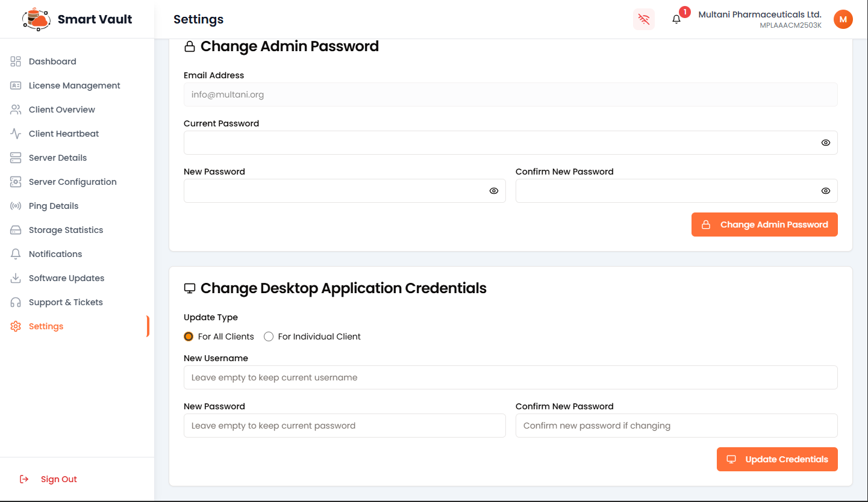This screenshot has width=868, height=502.
Task: Click the Ping Details broadcast icon
Action: click(16, 206)
